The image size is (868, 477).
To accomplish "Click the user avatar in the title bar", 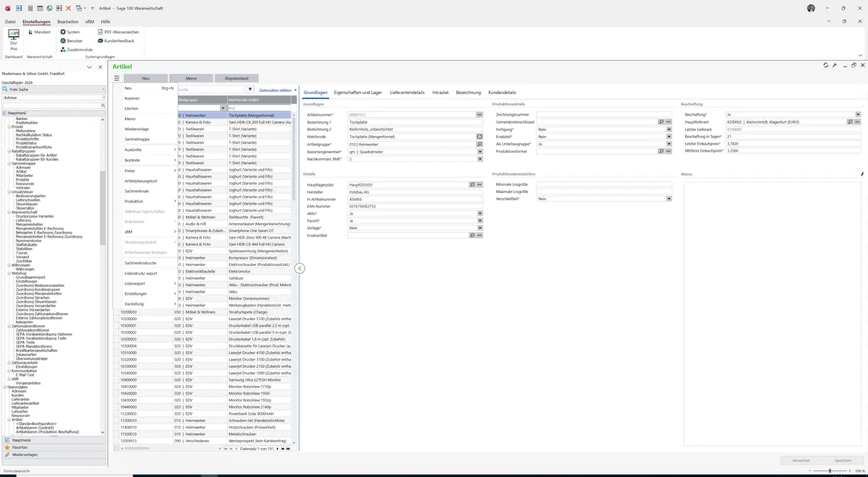I will pyautogui.click(x=811, y=8).
